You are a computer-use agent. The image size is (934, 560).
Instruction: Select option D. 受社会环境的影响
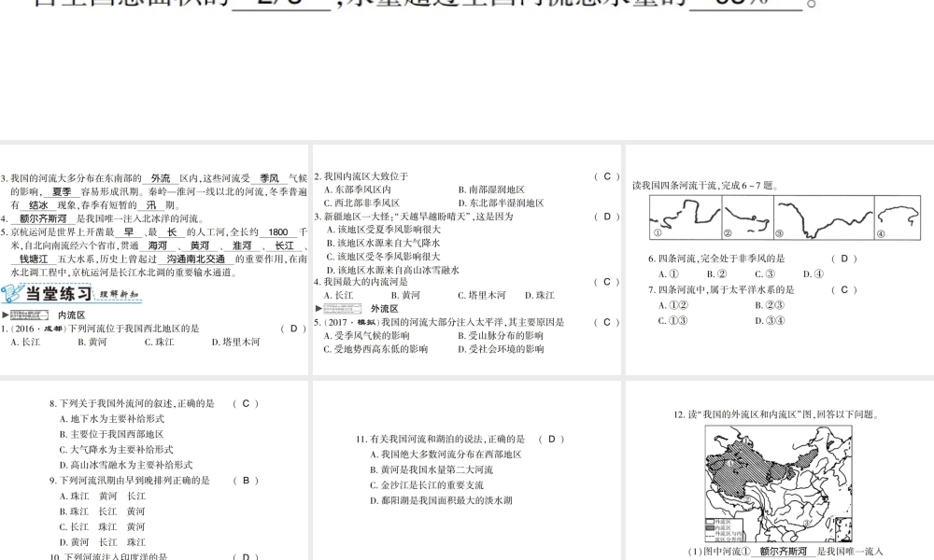click(x=501, y=349)
